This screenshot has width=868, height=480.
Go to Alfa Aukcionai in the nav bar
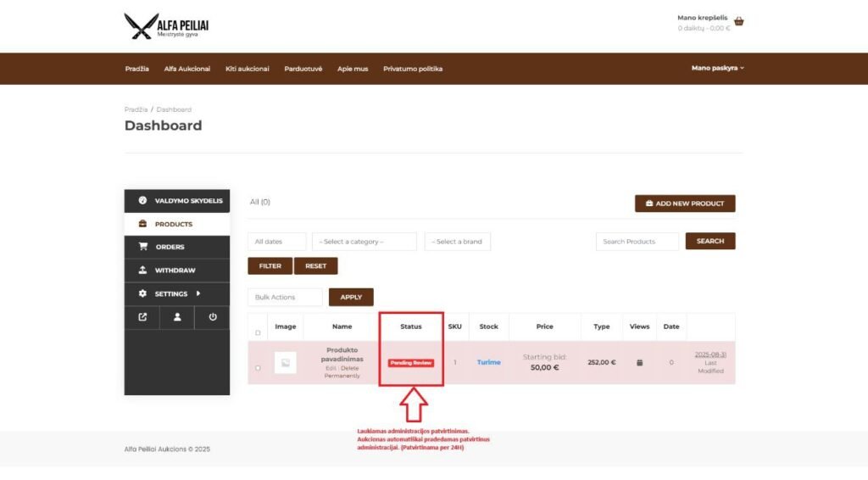tap(187, 69)
